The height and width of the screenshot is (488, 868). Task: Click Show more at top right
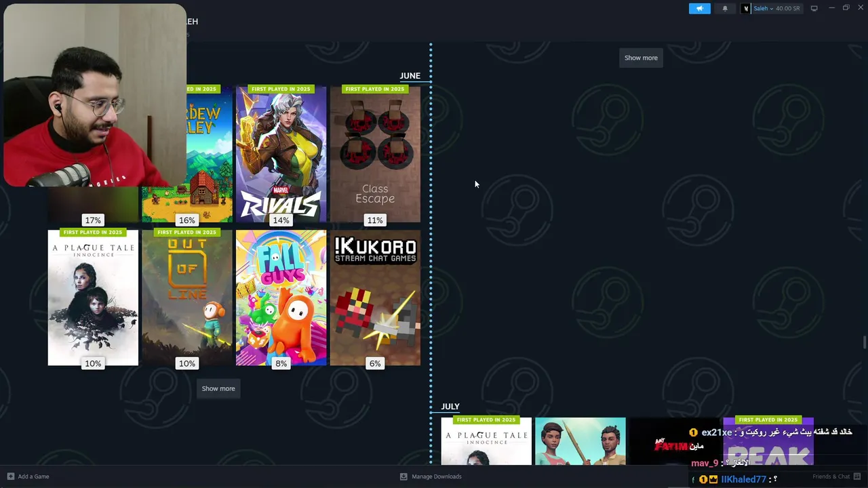click(641, 58)
